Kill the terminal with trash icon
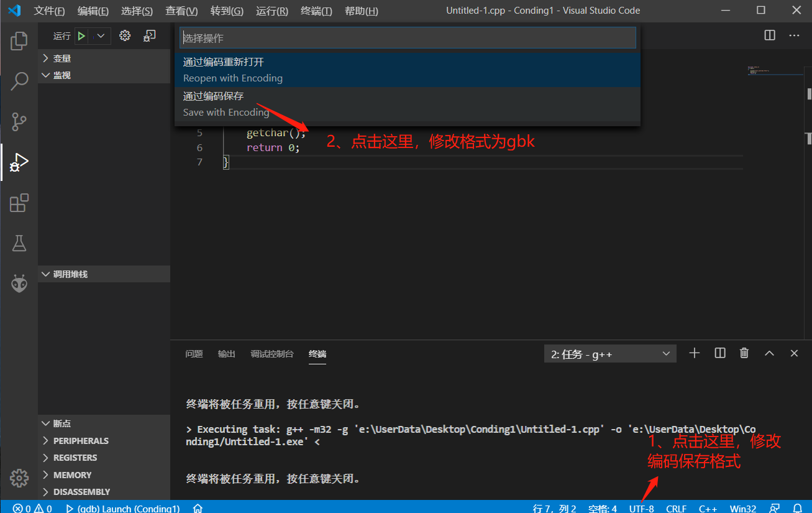 point(744,353)
